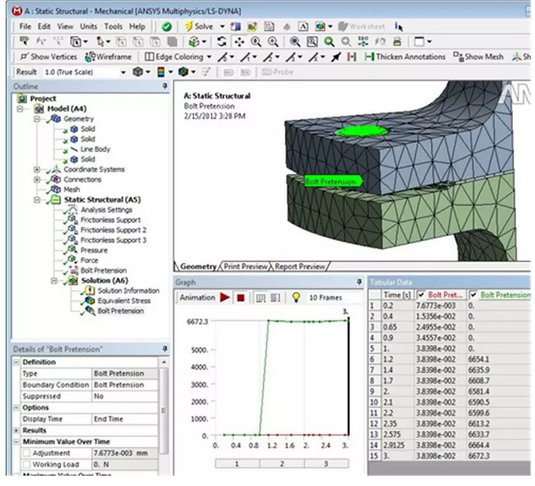Open the Result scale combo box

tap(85, 72)
